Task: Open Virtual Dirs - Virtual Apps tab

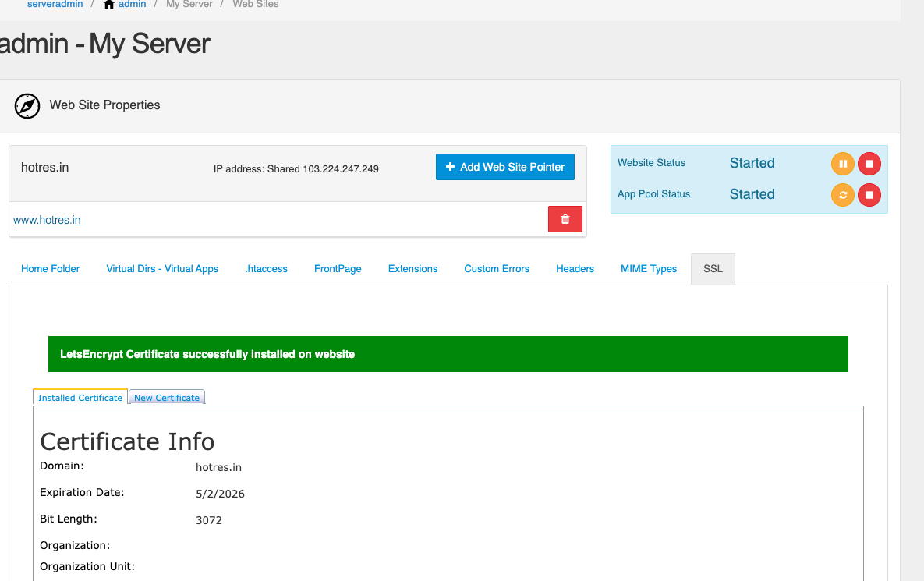Action: [162, 269]
